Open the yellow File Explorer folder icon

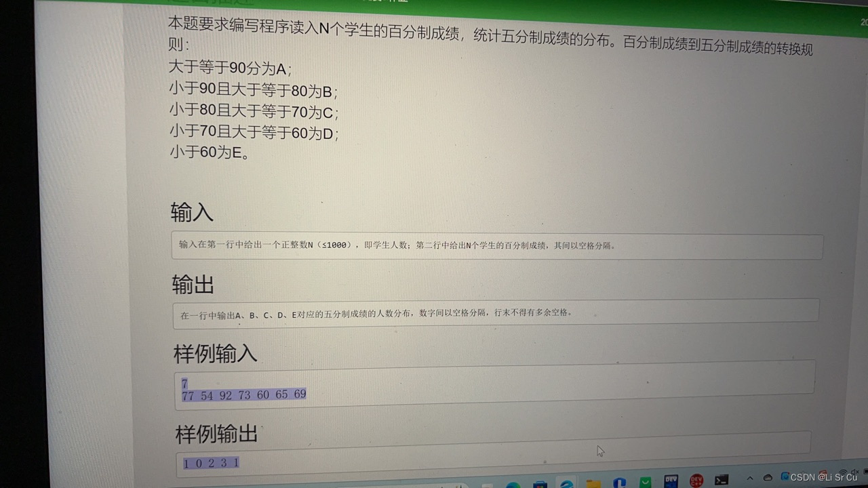click(593, 483)
